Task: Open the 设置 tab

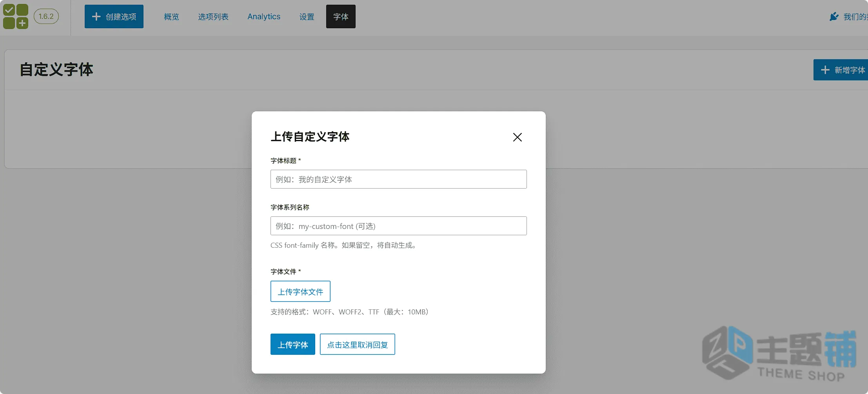Action: (x=307, y=16)
